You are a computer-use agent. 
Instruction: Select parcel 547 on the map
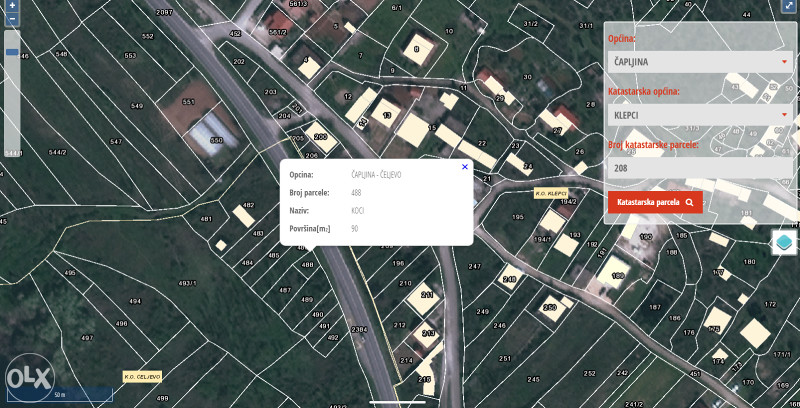point(116,141)
